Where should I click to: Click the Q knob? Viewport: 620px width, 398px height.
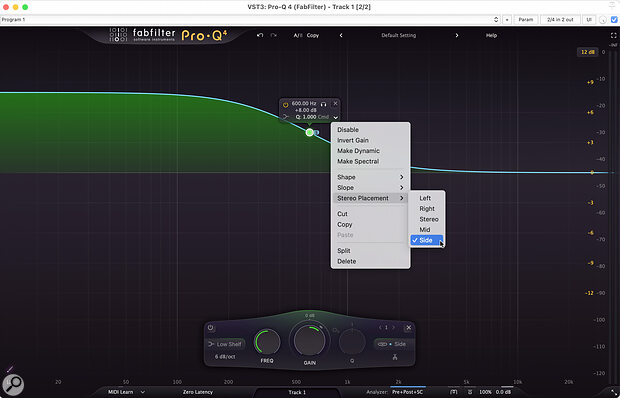click(x=352, y=342)
